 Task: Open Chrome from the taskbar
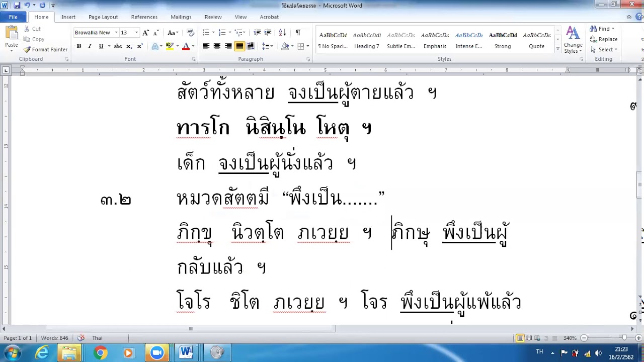coord(100,353)
